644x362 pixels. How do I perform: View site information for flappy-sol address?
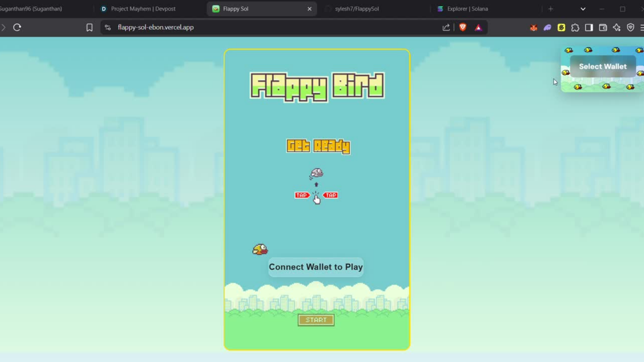[x=108, y=27]
